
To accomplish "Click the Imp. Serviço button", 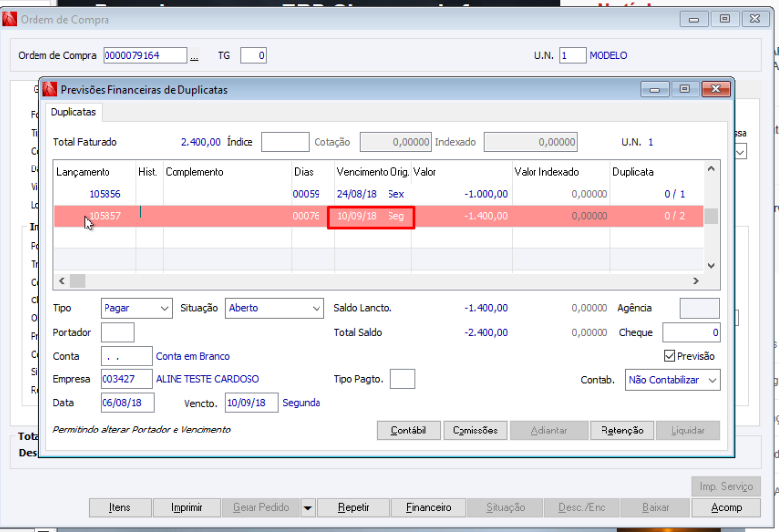I will [x=726, y=487].
